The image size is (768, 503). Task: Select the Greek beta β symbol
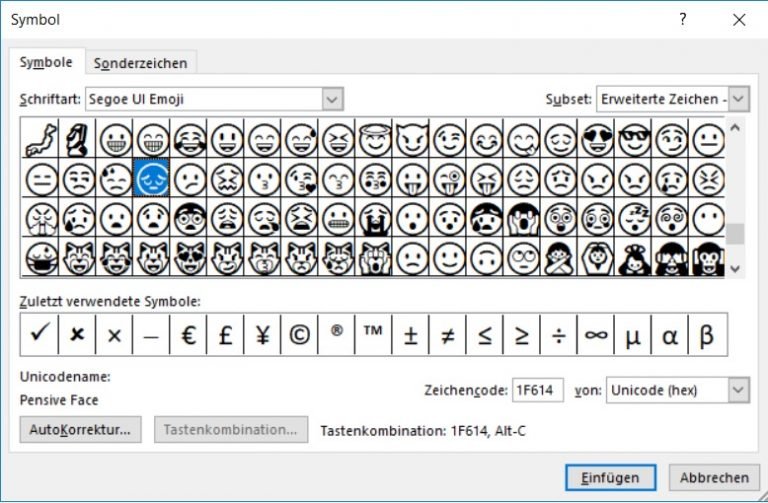click(x=707, y=335)
